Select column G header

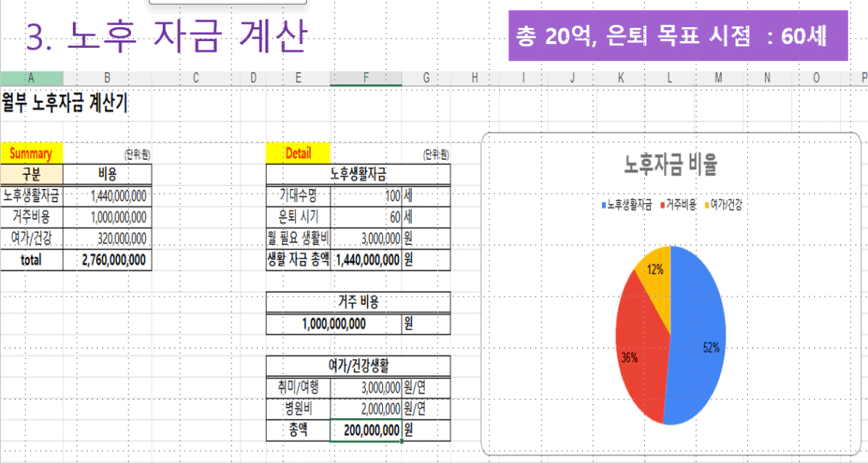426,78
